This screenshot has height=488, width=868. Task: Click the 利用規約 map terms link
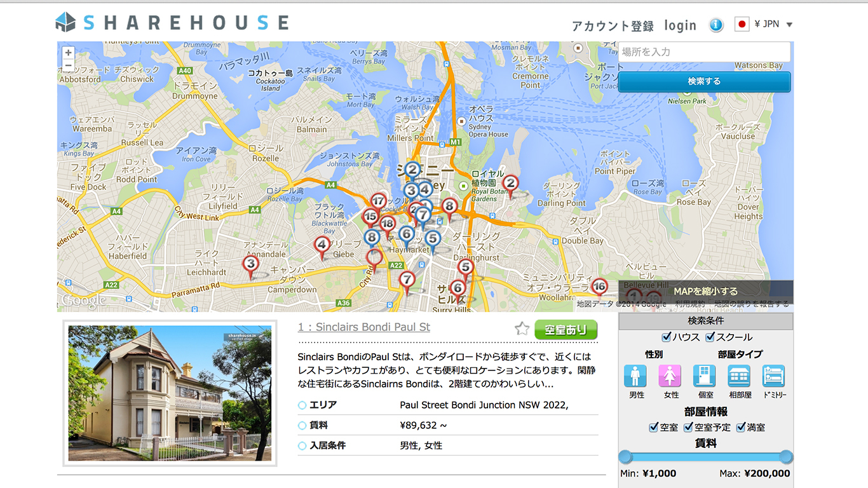click(x=690, y=304)
